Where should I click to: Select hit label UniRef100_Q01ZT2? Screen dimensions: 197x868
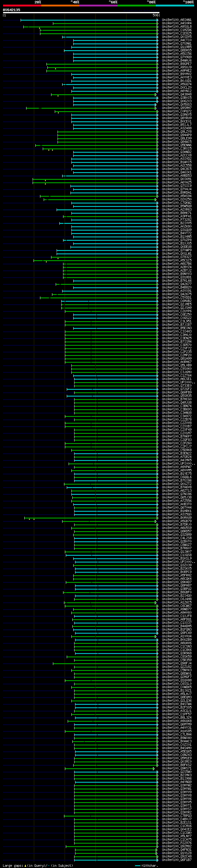pos(176,484)
